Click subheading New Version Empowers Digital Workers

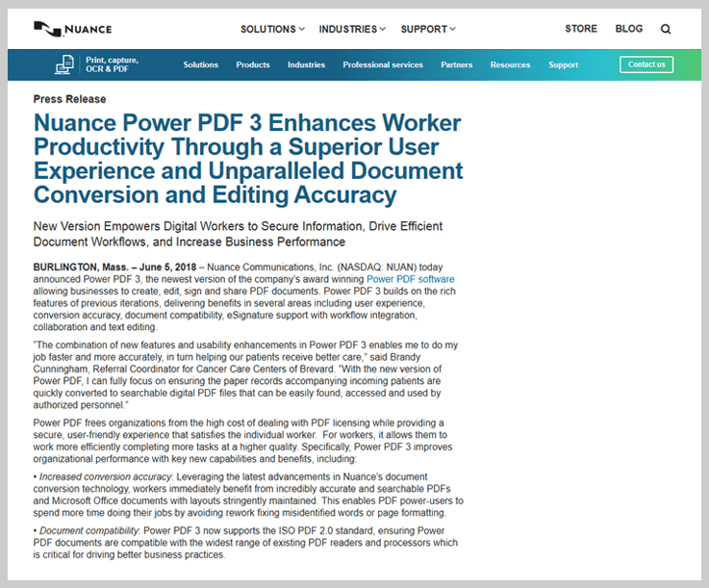pos(238,234)
